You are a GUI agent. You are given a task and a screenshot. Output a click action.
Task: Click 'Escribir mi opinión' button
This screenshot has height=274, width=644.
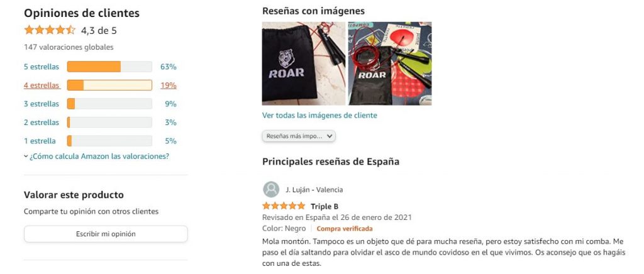106,234
